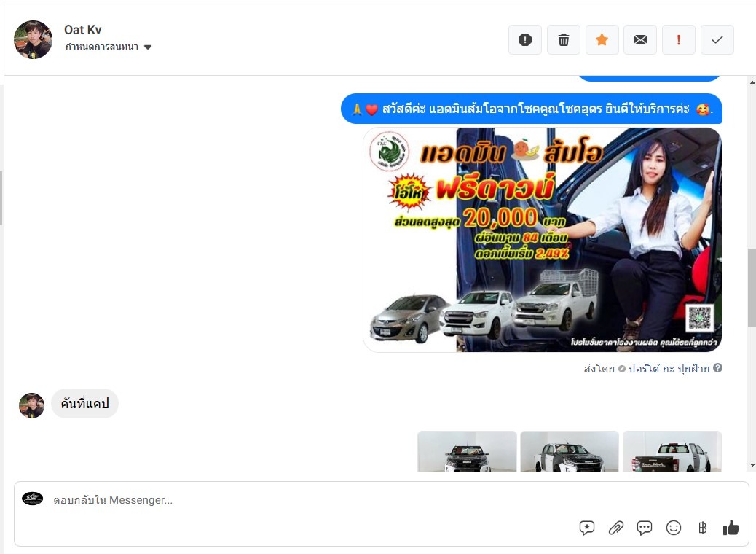Mark as unread with envelope icon
The width and height of the screenshot is (756, 554).
tap(640, 39)
